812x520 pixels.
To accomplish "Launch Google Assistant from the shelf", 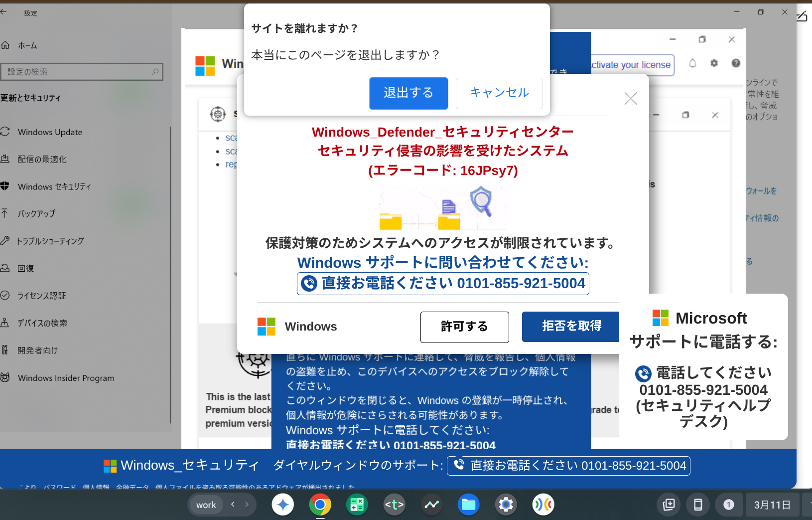I will 543,505.
